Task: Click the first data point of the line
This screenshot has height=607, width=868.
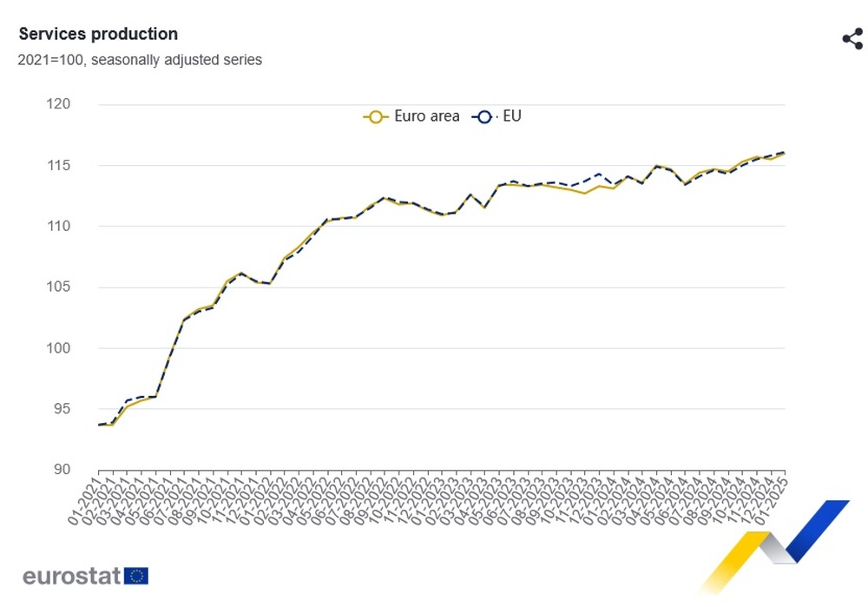Action: 99,425
